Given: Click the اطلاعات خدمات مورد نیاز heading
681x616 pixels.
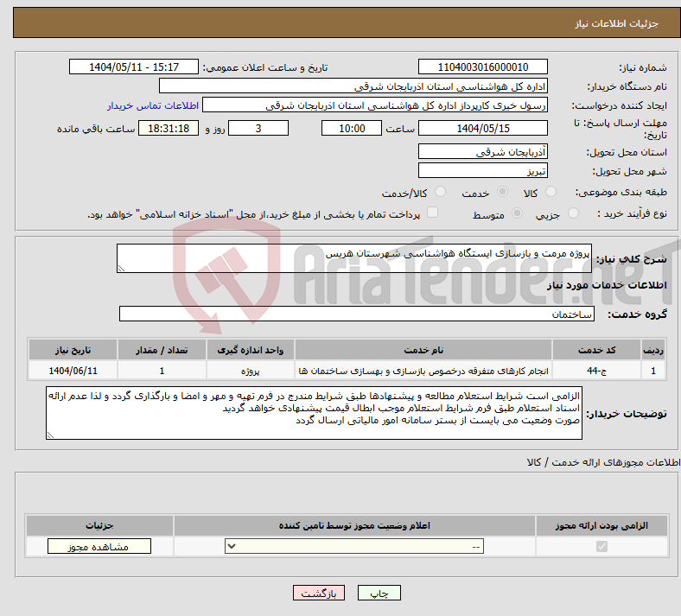Looking at the screenshot, I should [x=607, y=285].
